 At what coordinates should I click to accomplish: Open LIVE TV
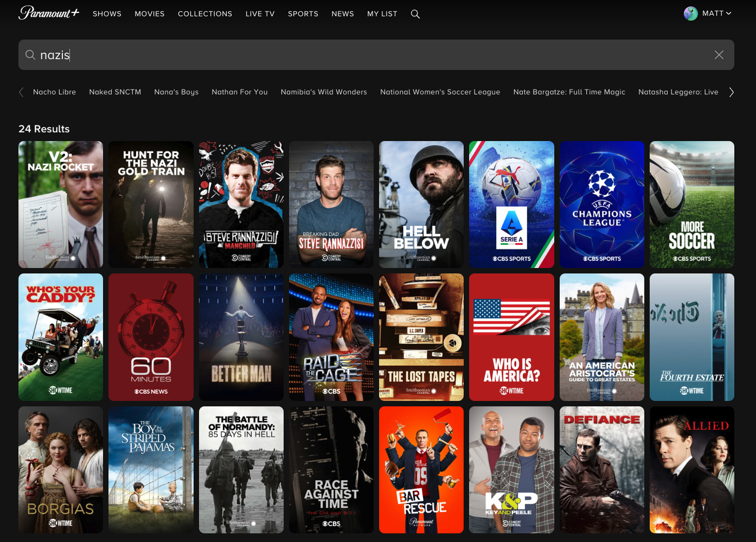coord(260,14)
